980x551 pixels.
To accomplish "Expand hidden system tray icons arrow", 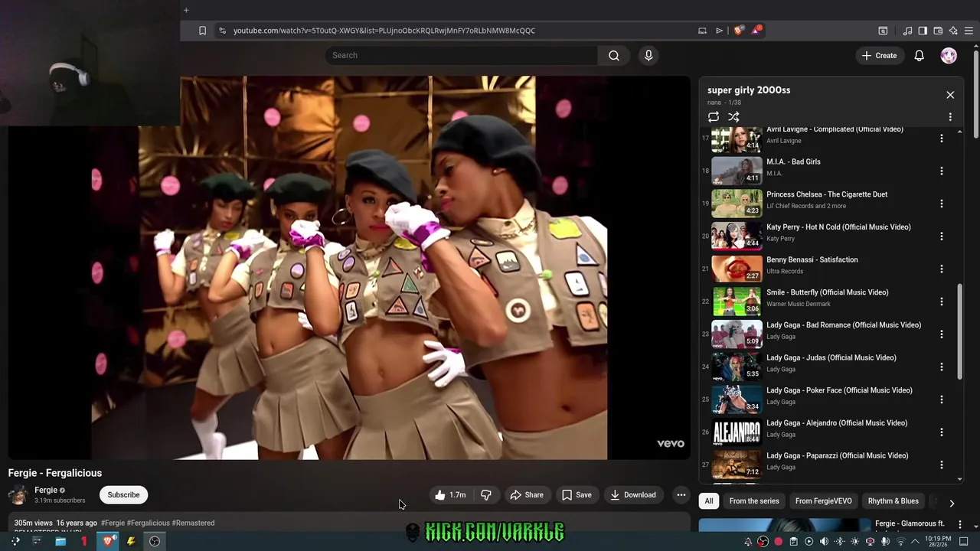I will (915, 542).
